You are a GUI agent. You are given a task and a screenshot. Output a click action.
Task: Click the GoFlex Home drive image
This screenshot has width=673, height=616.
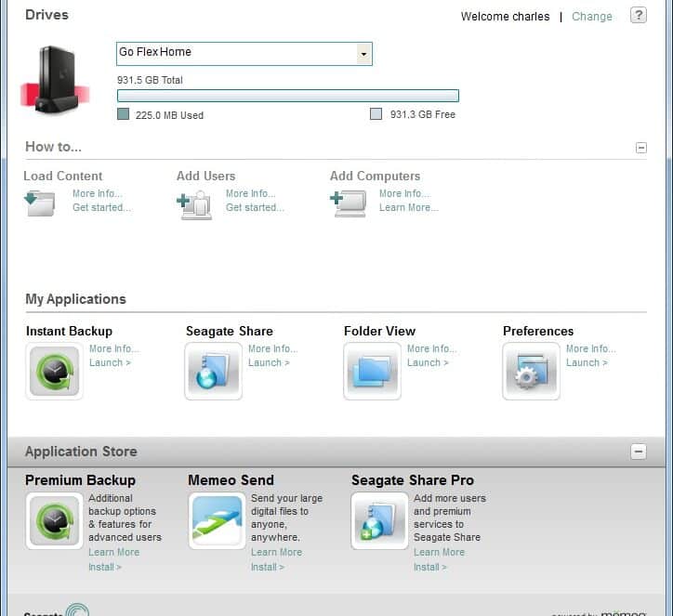55,80
